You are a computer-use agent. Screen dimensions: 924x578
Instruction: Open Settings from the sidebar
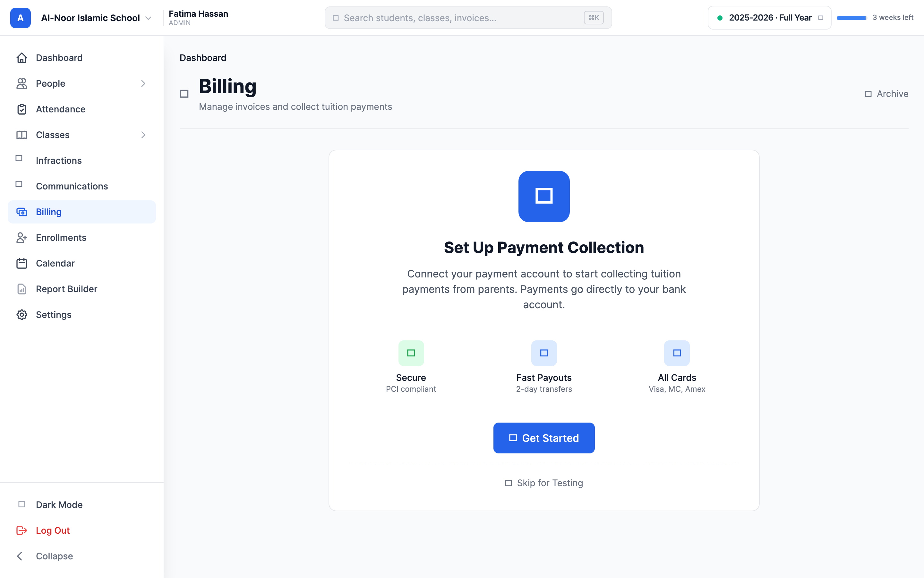pos(82,315)
